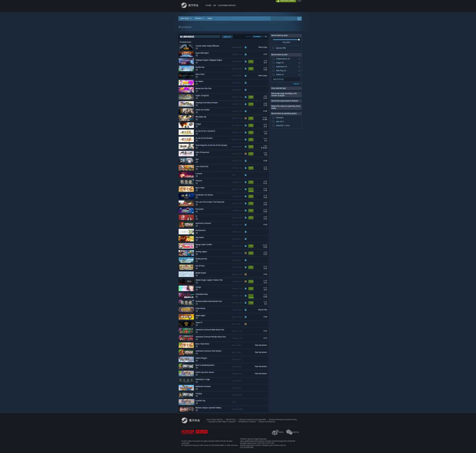Click the VALVE logo in the footer
Viewport: 476px width, 453px height.
(201, 431)
